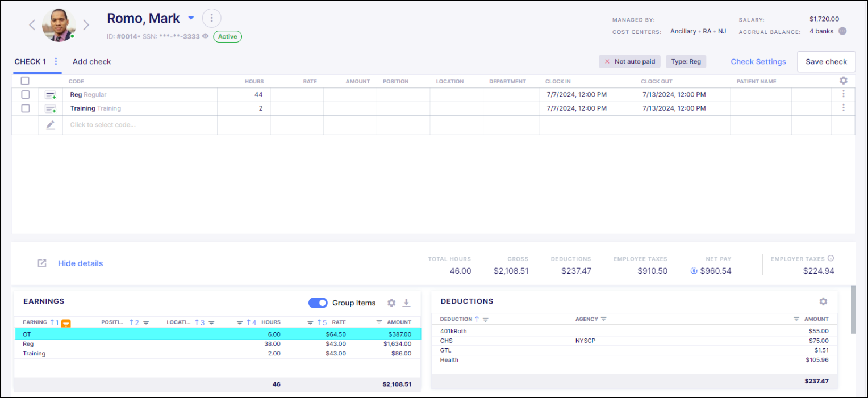Expand the accrual balance banks ellipsis

[842, 31]
